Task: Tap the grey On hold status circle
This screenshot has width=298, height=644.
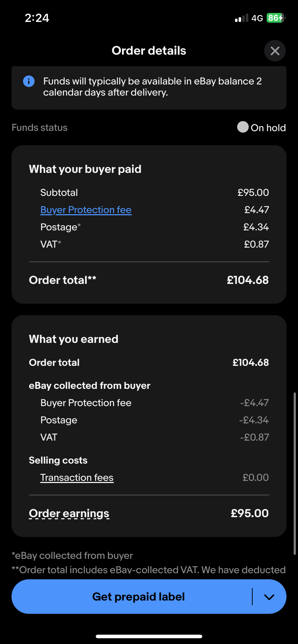Action: tap(243, 127)
